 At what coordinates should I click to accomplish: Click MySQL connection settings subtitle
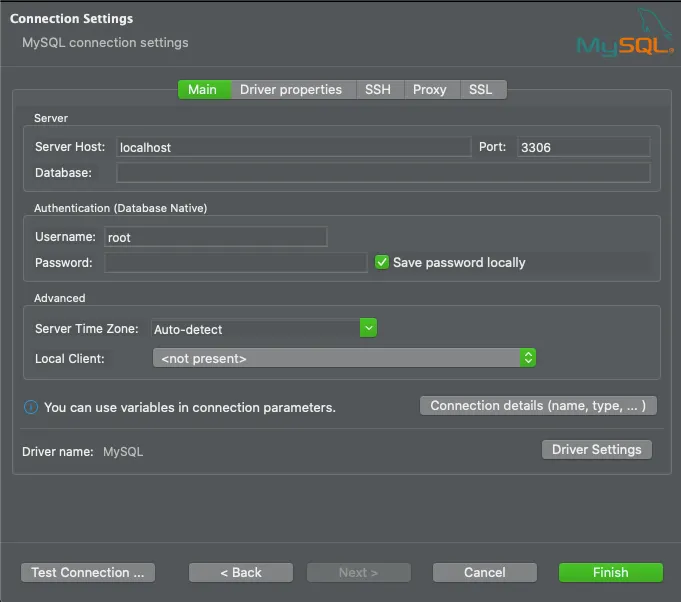pos(105,43)
